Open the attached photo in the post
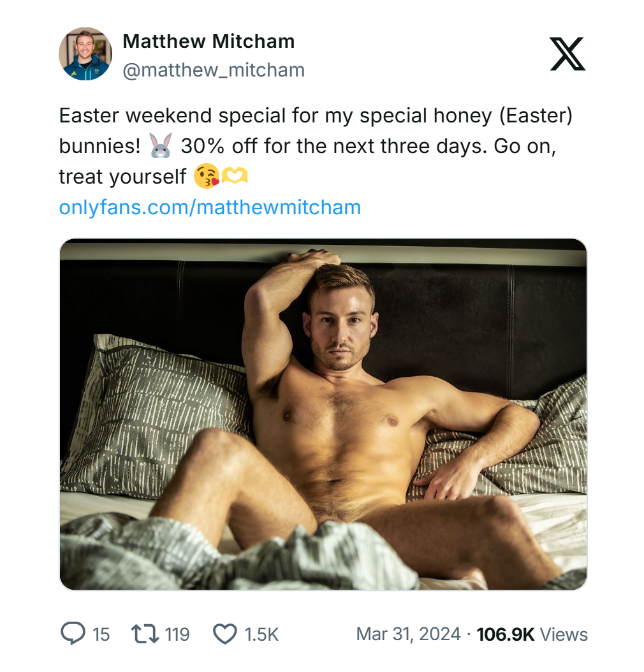 [x=323, y=414]
